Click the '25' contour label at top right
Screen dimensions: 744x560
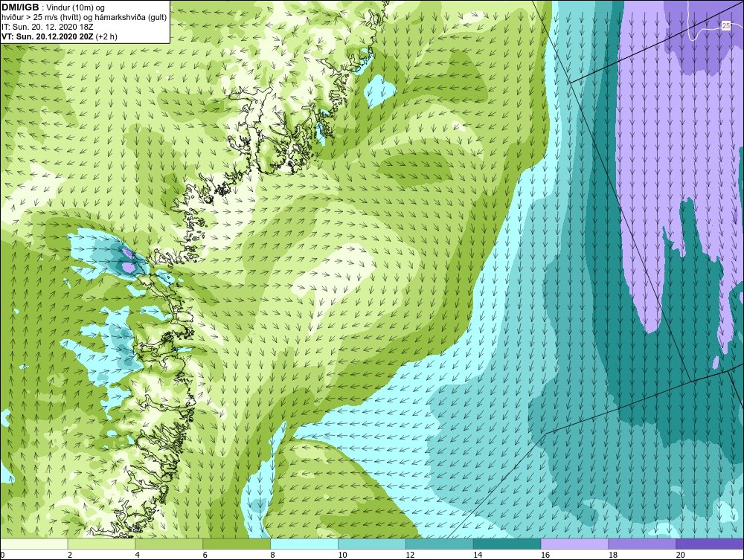coord(726,26)
